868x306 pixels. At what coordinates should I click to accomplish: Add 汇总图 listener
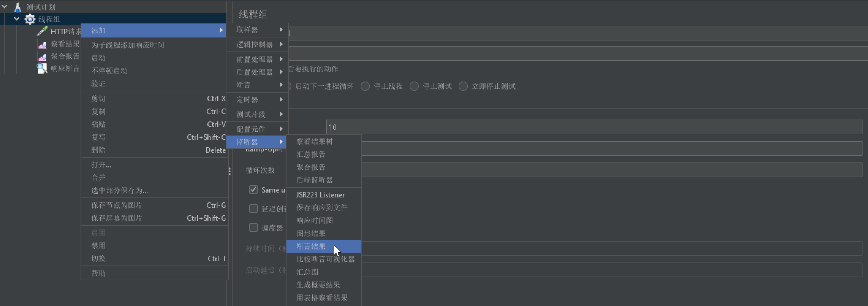coord(324,272)
